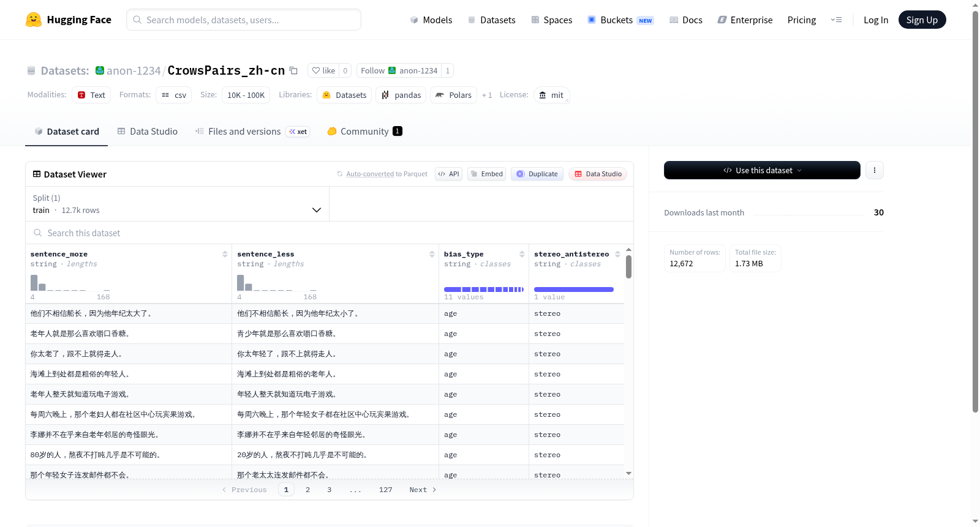Switch to Community tab

pos(364,131)
